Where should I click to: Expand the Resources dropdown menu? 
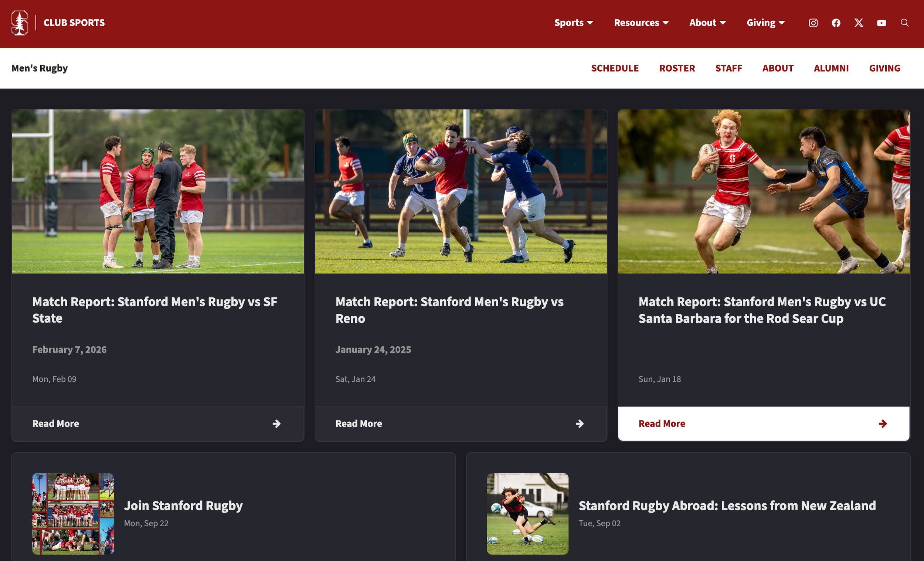tap(641, 23)
